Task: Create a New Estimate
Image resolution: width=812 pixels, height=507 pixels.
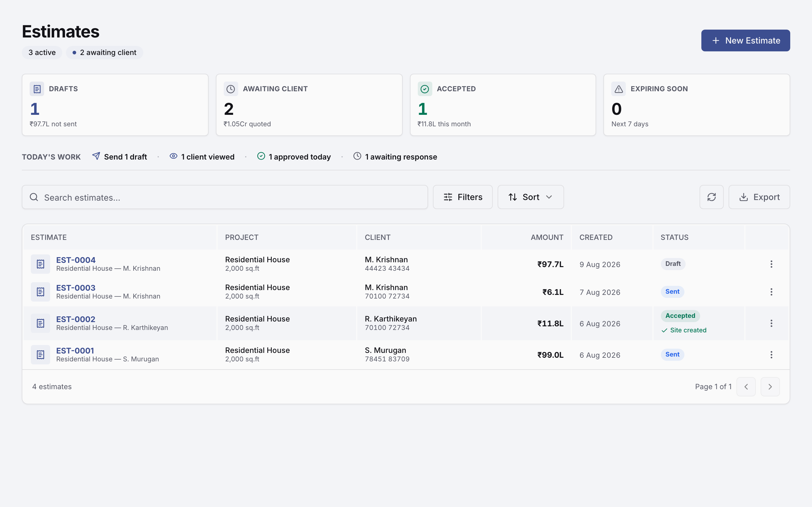Action: (x=745, y=40)
